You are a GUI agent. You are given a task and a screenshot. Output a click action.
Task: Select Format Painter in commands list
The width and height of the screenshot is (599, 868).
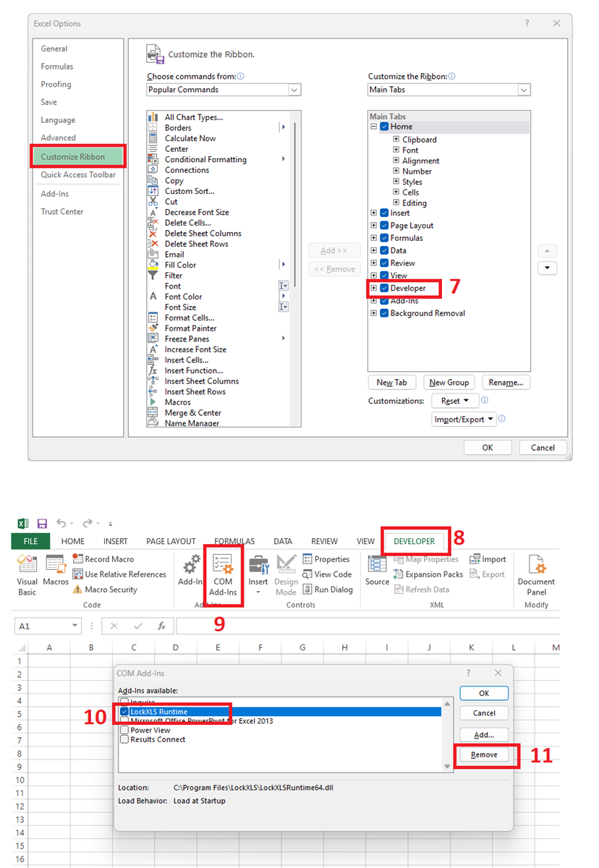pyautogui.click(x=191, y=328)
